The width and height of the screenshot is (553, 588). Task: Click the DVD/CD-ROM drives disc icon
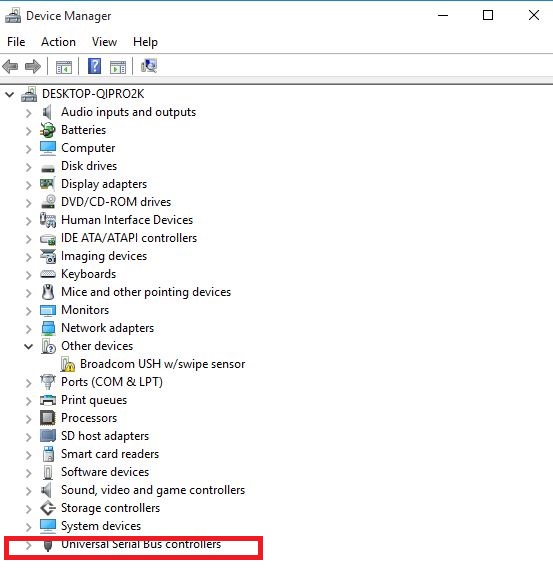[x=48, y=202]
